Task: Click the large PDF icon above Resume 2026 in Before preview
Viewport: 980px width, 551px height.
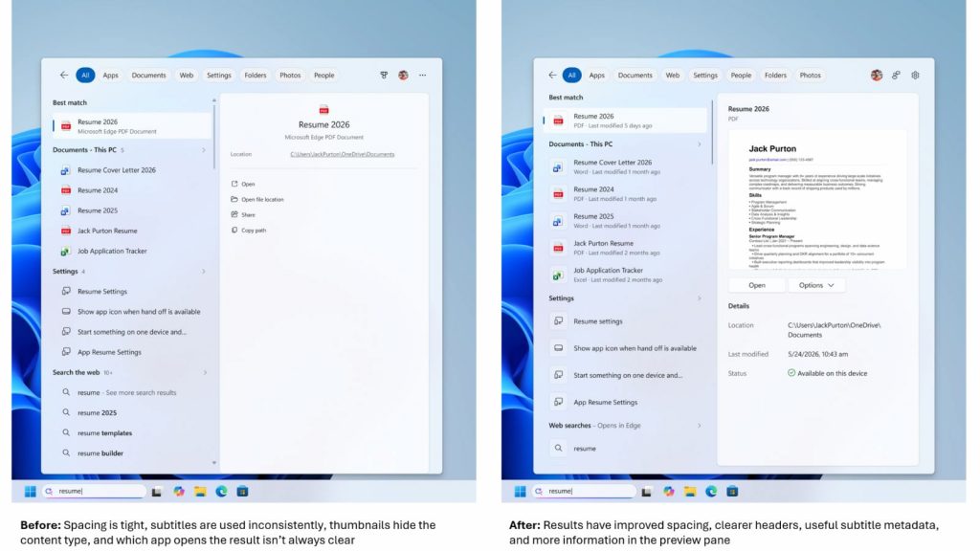Action: [323, 110]
